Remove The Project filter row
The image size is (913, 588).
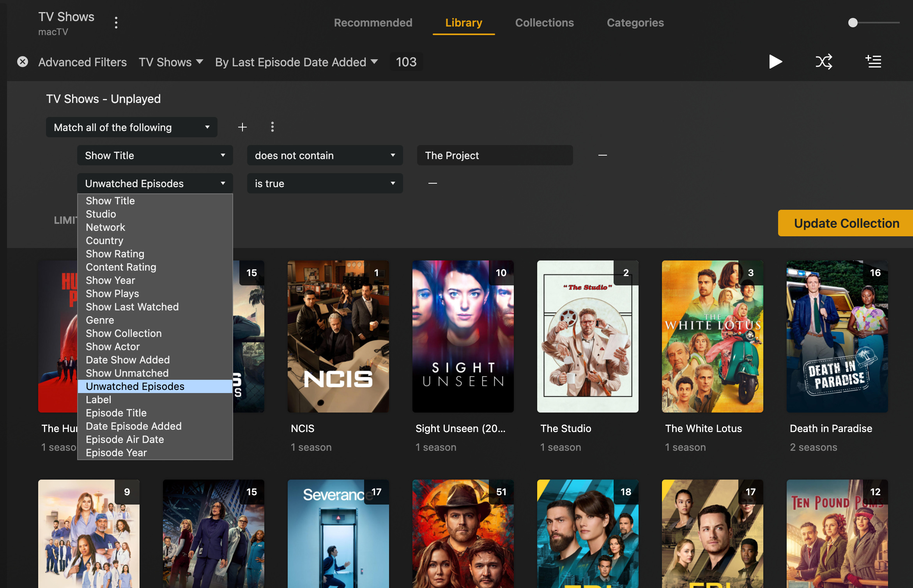click(x=602, y=155)
